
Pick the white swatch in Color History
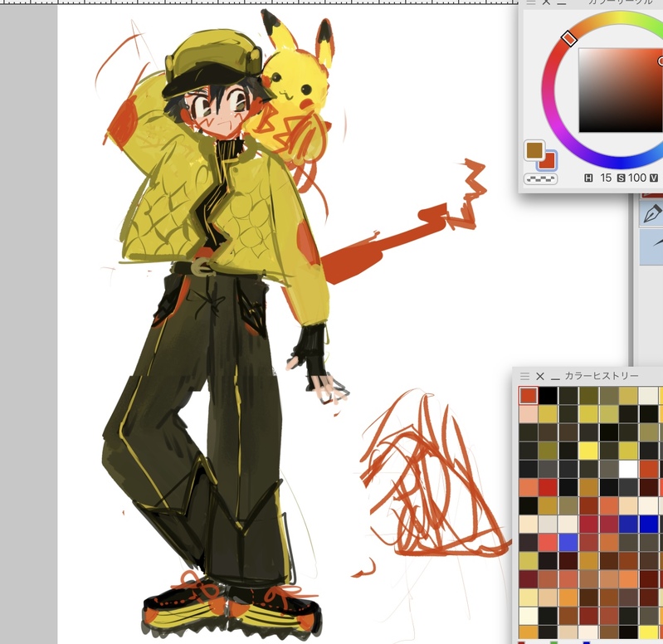pos(628,469)
